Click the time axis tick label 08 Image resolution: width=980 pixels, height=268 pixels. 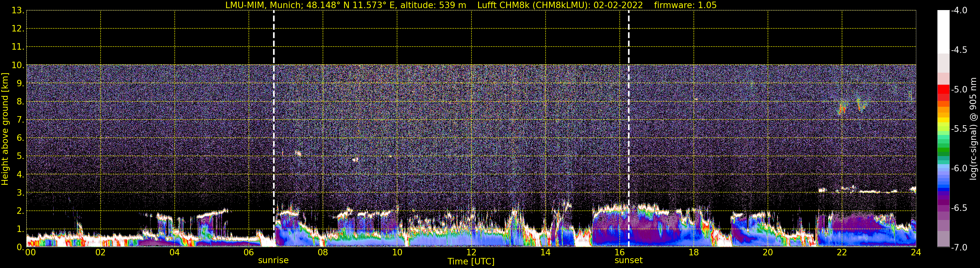(x=323, y=252)
